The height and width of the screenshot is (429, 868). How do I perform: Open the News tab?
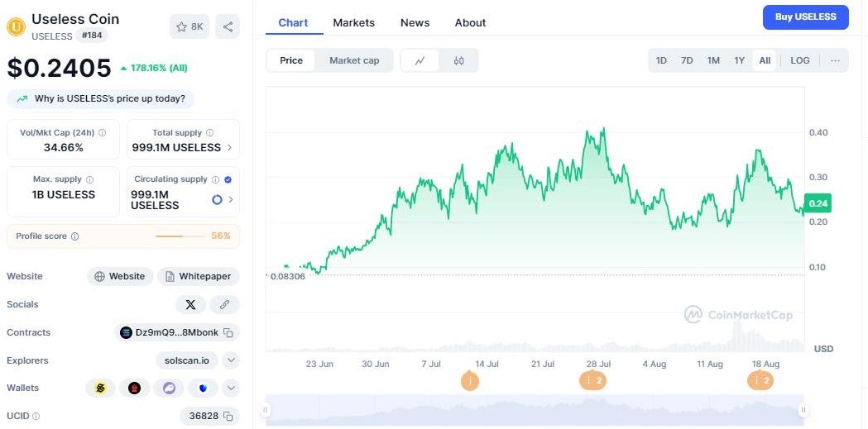[415, 22]
